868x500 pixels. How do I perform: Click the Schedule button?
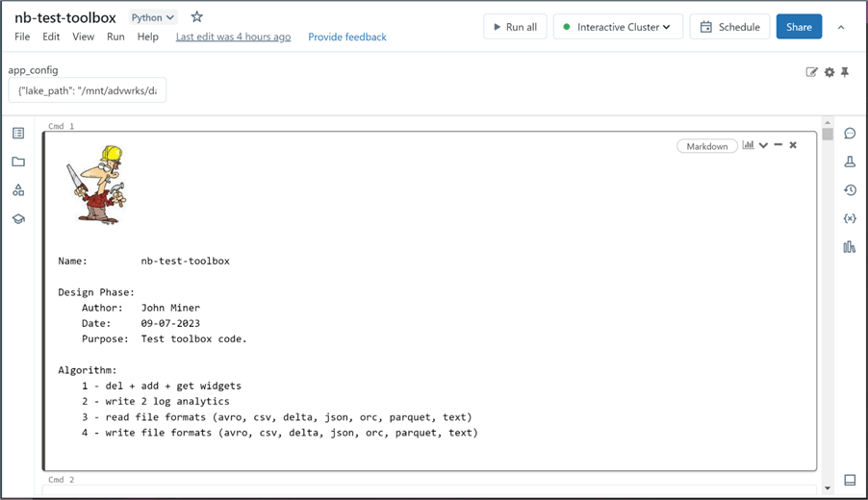[x=729, y=27]
